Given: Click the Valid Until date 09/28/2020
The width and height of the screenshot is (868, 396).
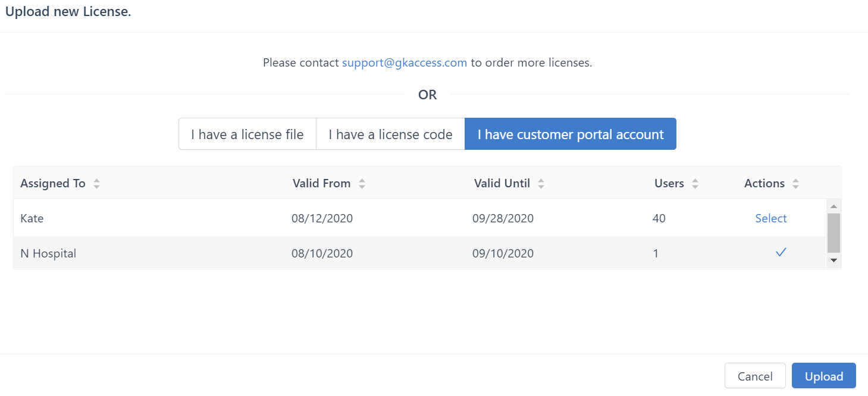Looking at the screenshot, I should click(x=503, y=218).
